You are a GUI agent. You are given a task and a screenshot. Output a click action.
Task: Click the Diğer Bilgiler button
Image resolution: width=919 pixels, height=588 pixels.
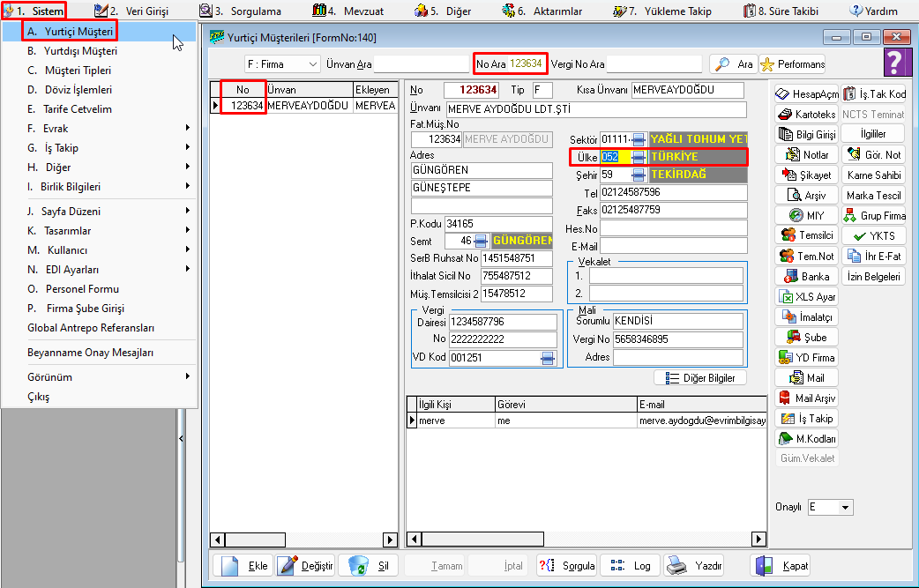[700, 378]
